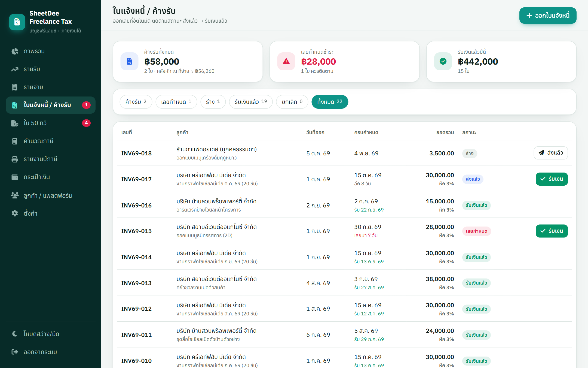Click the ตั้งค่า gear icon
588x368 pixels.
pos(15,213)
